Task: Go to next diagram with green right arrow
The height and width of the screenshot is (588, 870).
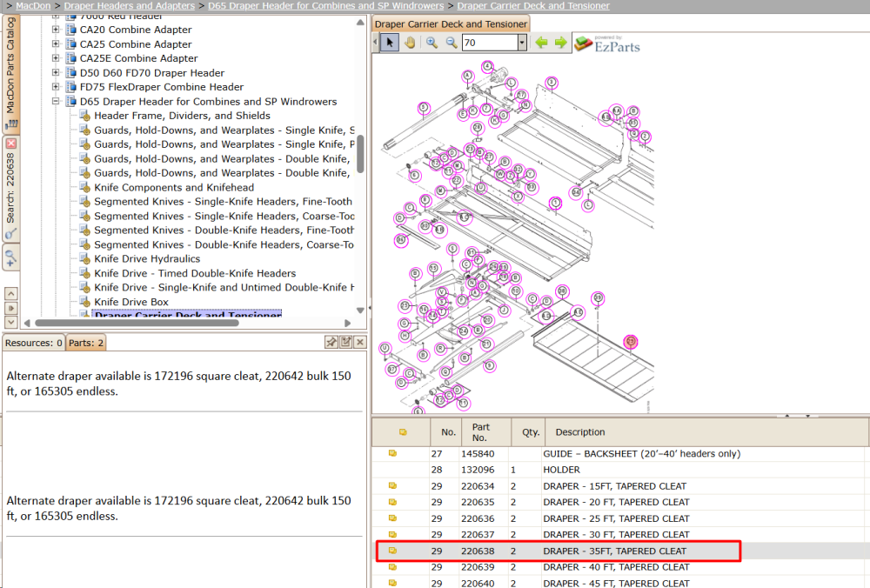Action: [x=561, y=43]
